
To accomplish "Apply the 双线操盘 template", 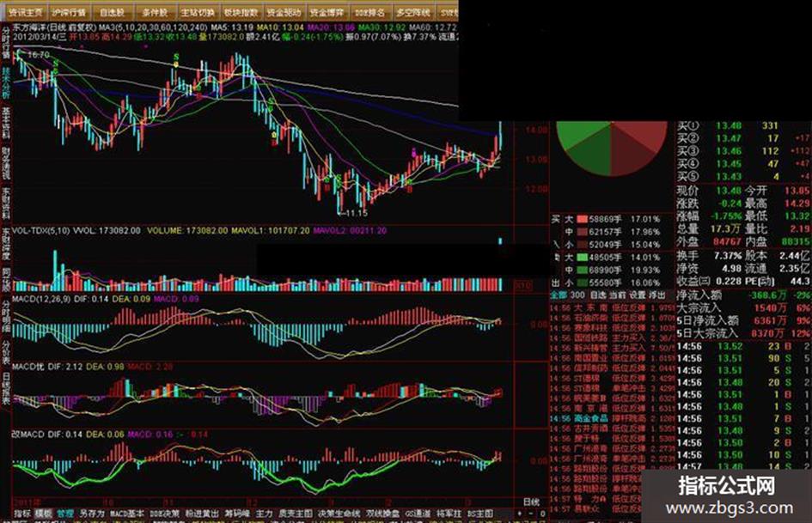I will pos(382,514).
